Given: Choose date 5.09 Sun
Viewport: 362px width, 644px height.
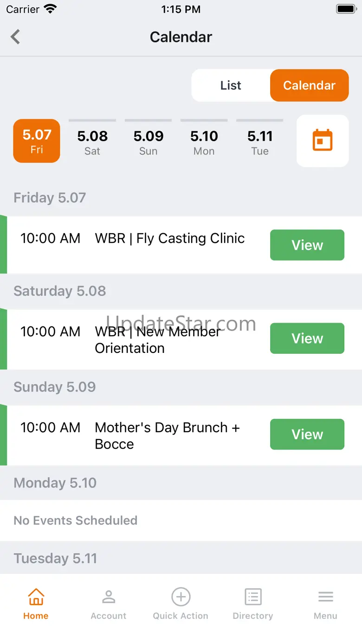Looking at the screenshot, I should (149, 141).
